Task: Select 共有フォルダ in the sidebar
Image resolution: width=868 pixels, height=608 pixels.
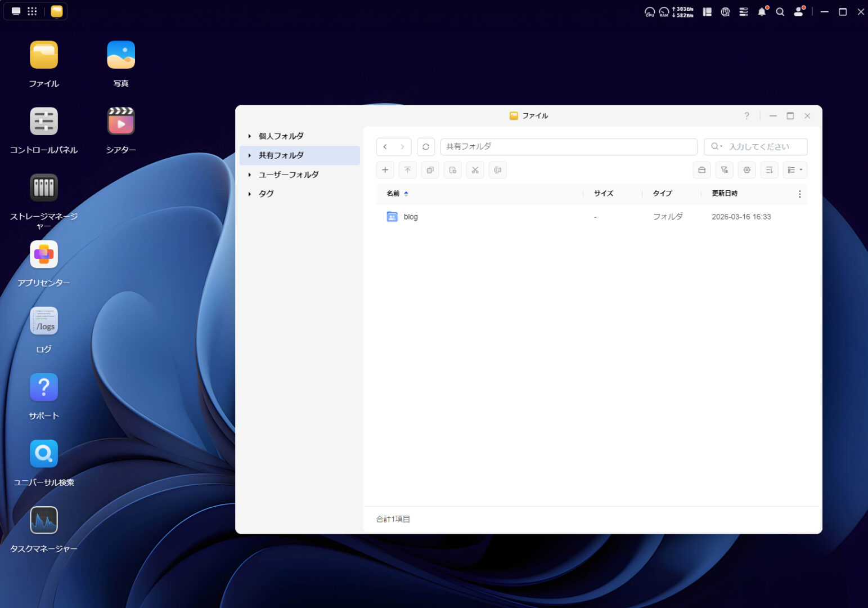Action: click(281, 155)
